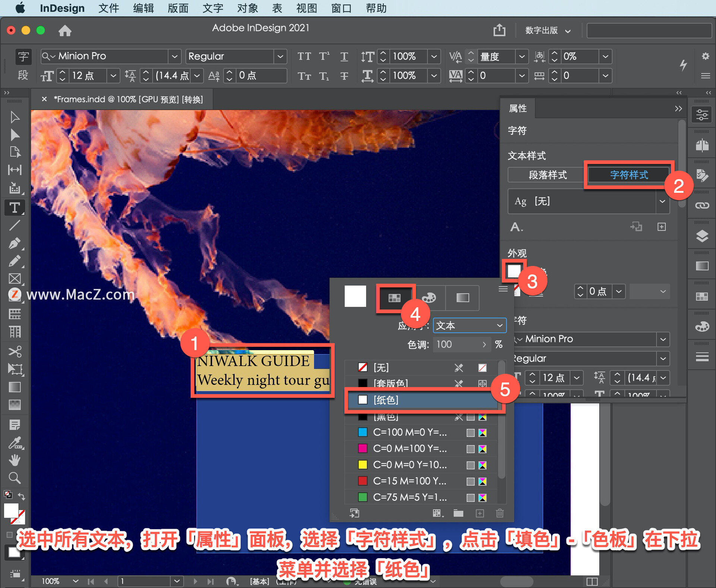This screenshot has width=716, height=588.
Task: Select the Note tool
Action: point(15,425)
